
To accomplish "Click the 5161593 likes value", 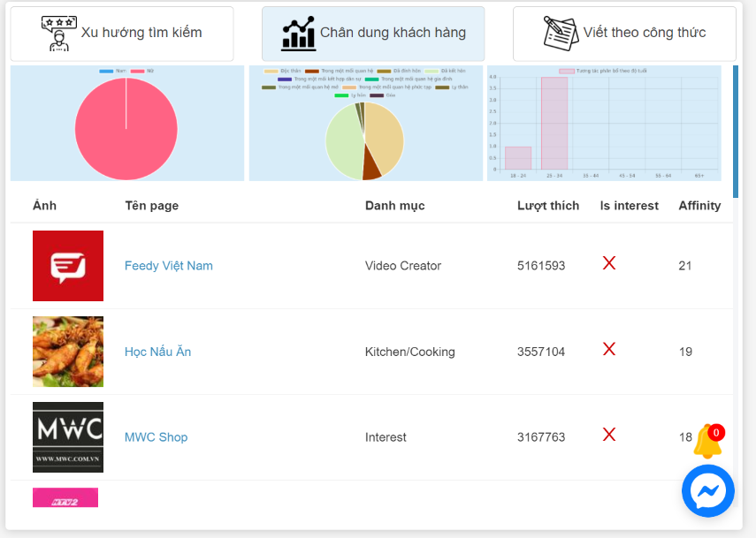I will click(x=541, y=265).
